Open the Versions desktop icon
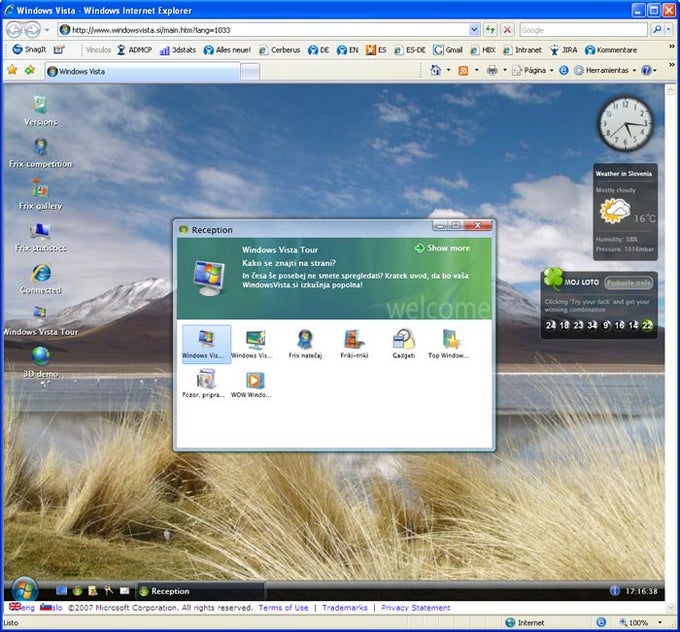The width and height of the screenshot is (680, 632). click(x=40, y=111)
